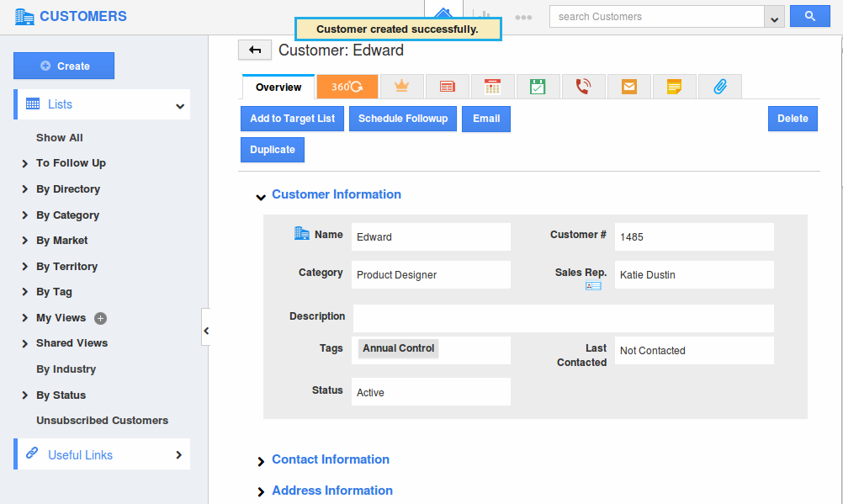
Task: Open the 360 view tab
Action: pos(347,87)
